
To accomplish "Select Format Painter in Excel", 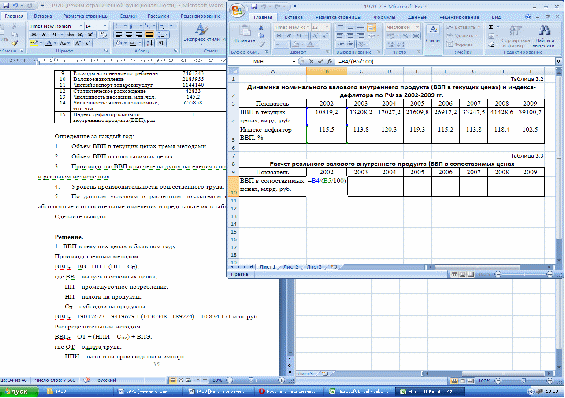I will [262, 44].
